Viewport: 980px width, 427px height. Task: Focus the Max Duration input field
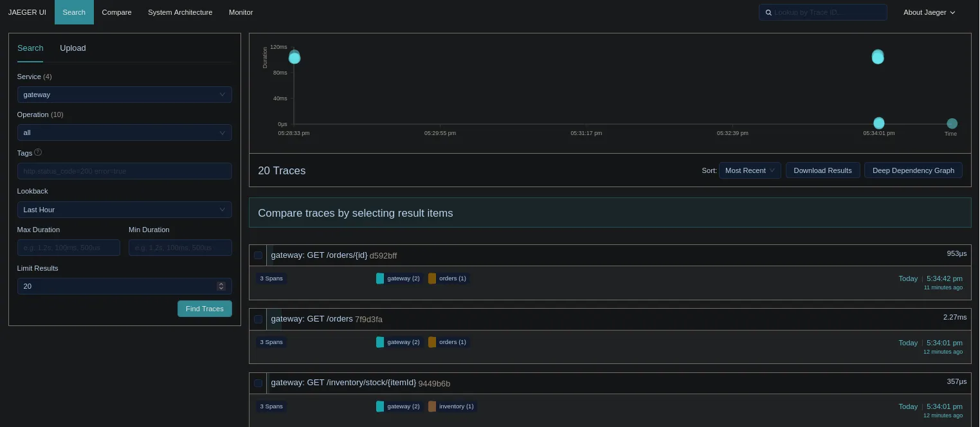(x=69, y=248)
